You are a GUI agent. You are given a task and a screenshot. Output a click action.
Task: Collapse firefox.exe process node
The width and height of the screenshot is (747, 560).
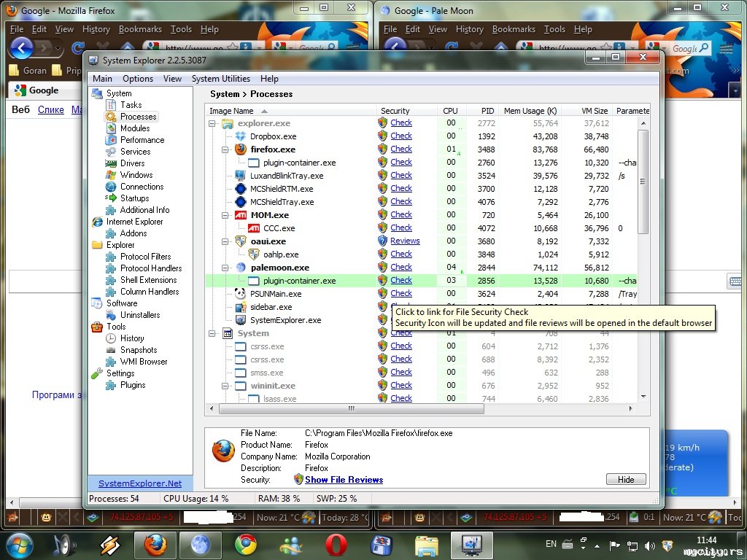coord(225,149)
